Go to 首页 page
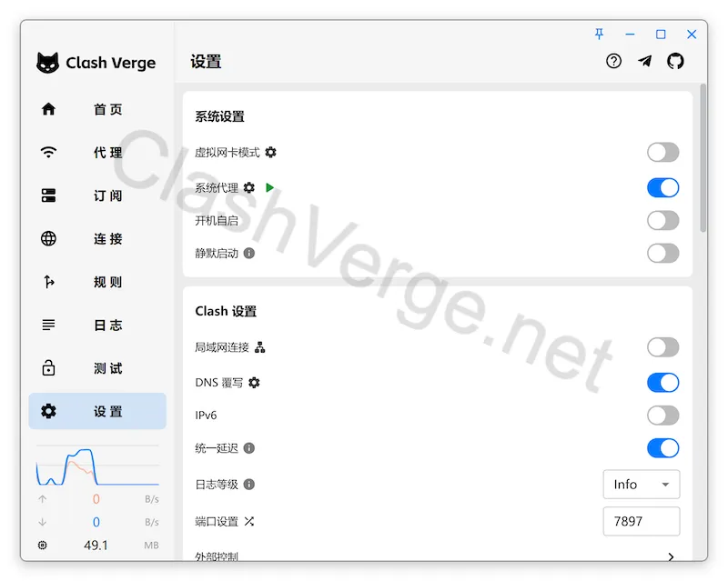 point(97,109)
